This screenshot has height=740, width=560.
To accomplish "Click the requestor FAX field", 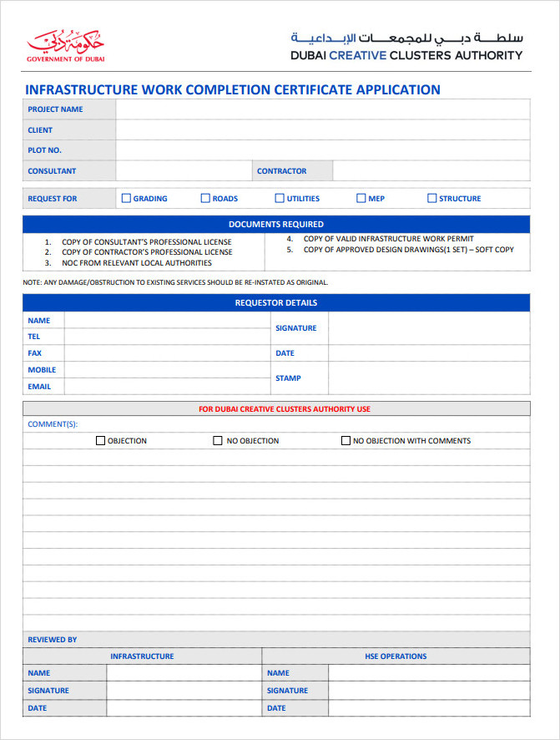I will click(168, 353).
